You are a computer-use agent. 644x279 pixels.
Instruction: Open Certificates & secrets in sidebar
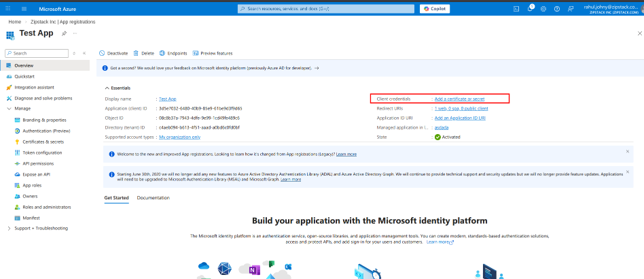pyautogui.click(x=43, y=142)
